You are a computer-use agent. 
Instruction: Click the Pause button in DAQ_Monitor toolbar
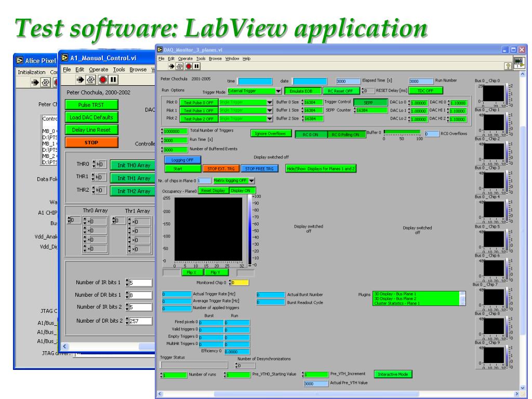[x=196, y=66]
